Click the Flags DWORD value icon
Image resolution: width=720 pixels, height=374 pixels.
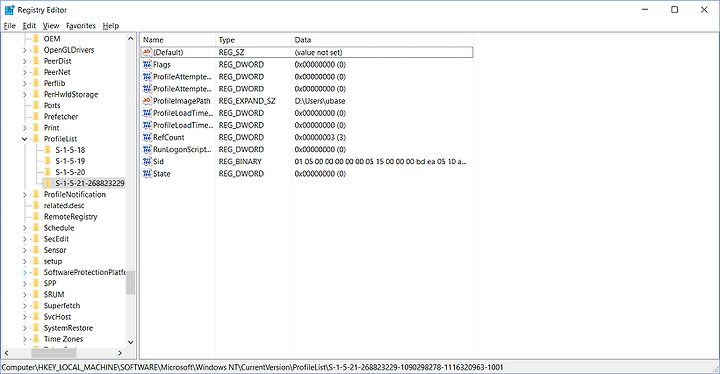pyautogui.click(x=147, y=65)
